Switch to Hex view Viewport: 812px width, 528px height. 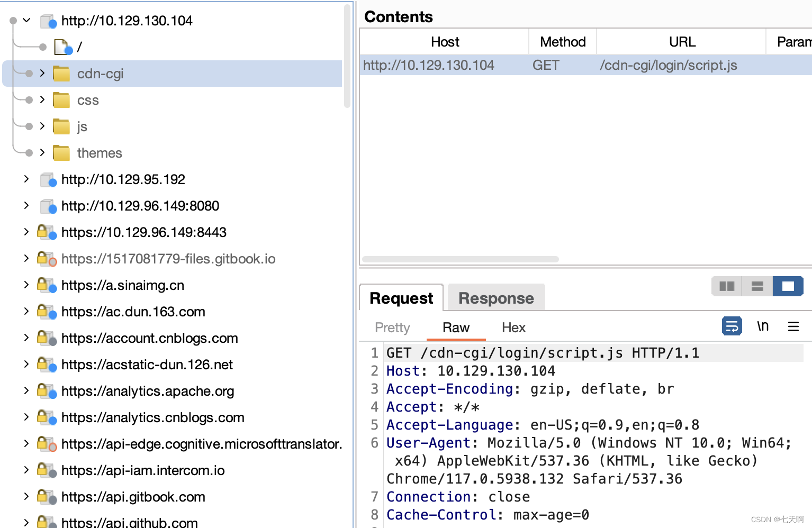[x=513, y=327]
